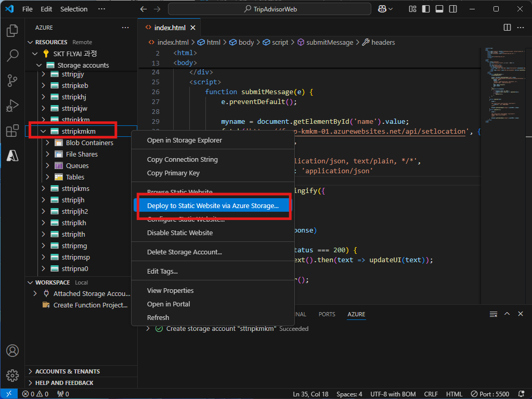Expand the sttripkeb storage account

[x=43, y=85]
